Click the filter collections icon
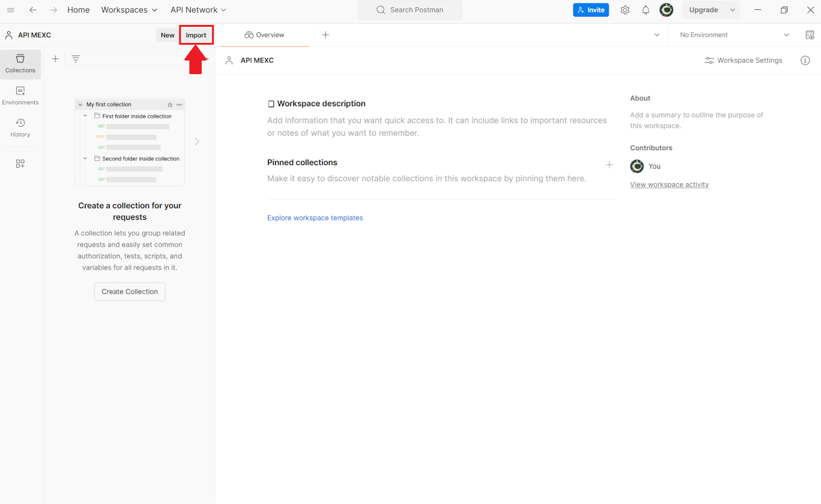This screenshot has height=504, width=821. point(75,59)
